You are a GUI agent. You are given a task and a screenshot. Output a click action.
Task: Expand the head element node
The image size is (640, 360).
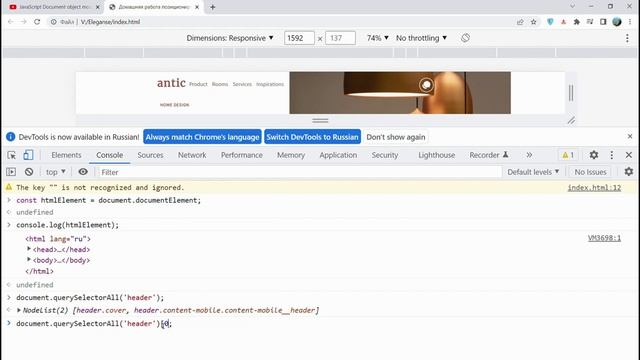pyautogui.click(x=29, y=249)
